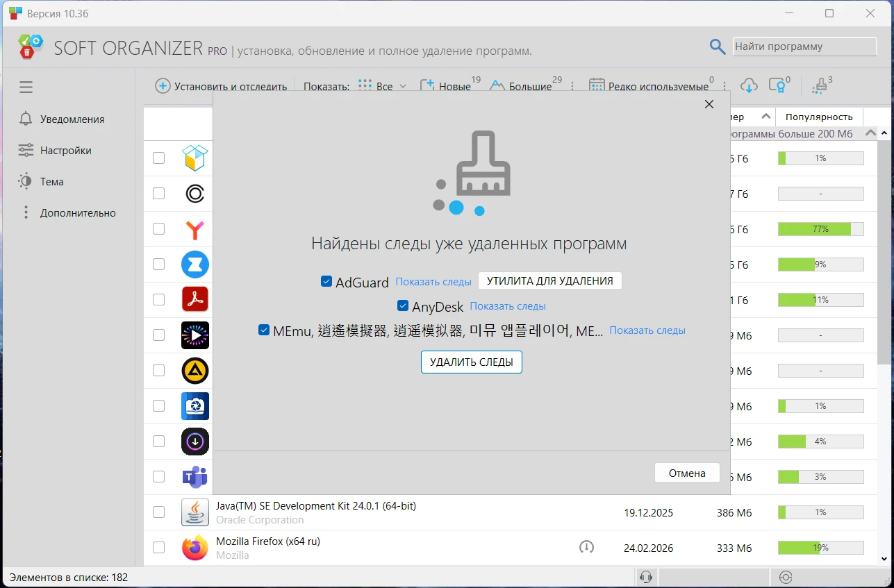Viewport: 894px width, 588px height.
Task: Open 'Настройки' in the sidebar
Action: click(x=65, y=151)
